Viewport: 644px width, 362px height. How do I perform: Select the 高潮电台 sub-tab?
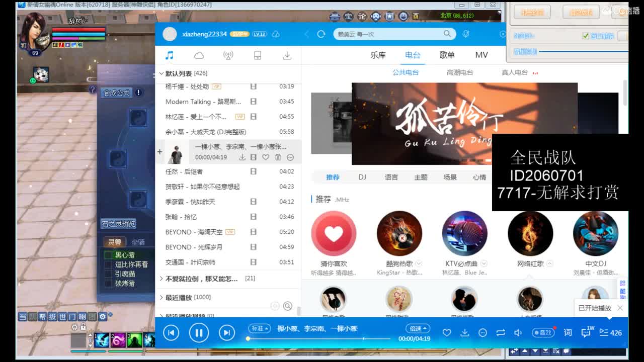pos(460,72)
